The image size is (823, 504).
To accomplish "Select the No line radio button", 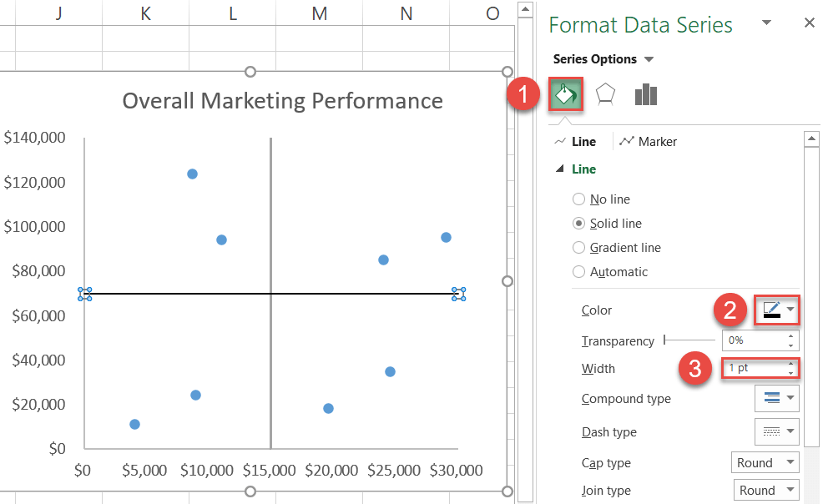I will pos(578,199).
